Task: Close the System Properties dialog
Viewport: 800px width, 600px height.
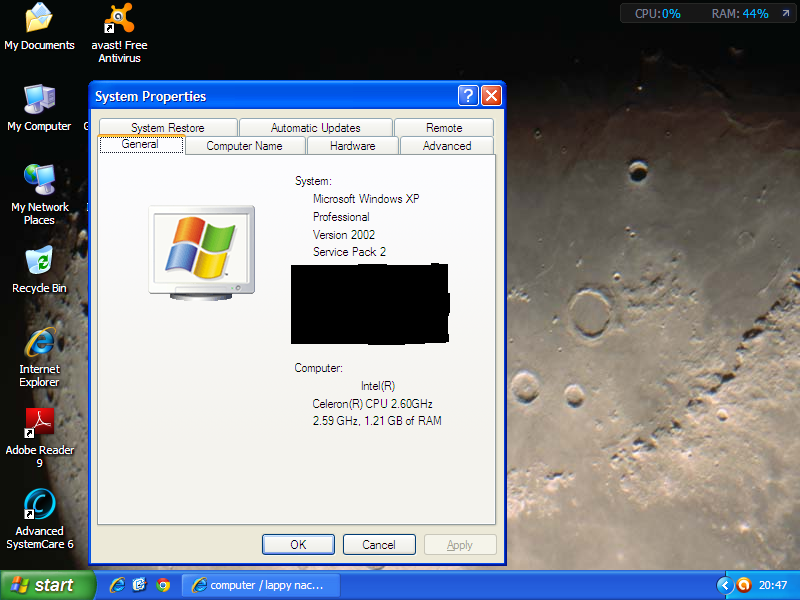Action: 491,95
